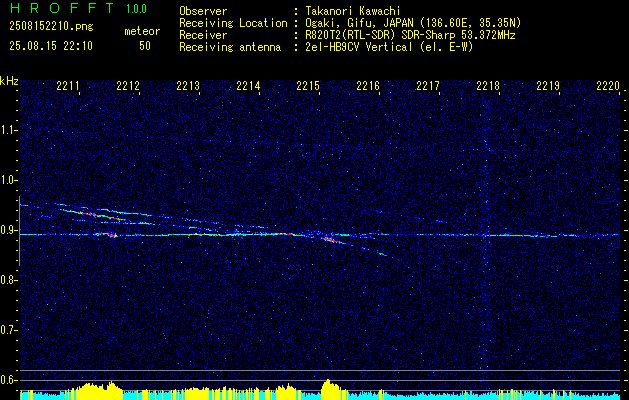This screenshot has width=629, height=400.
Task: Click the 2212 time axis label
Action: 128,85
